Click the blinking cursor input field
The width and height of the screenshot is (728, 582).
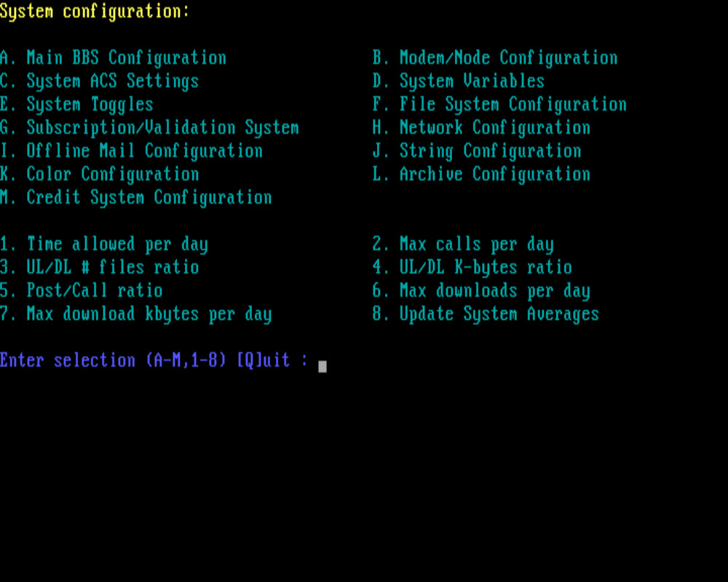tap(323, 365)
